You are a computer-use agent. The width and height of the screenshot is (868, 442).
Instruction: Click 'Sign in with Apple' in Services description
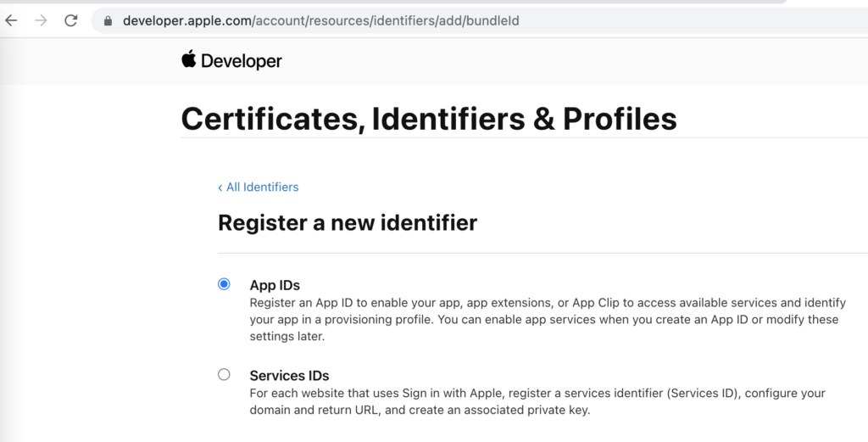pyautogui.click(x=451, y=394)
